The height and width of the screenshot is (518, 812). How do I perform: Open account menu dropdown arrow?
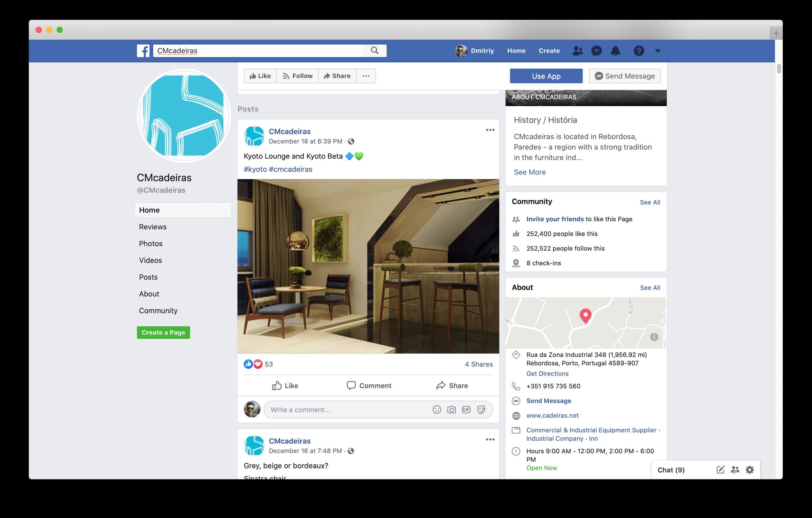(658, 51)
